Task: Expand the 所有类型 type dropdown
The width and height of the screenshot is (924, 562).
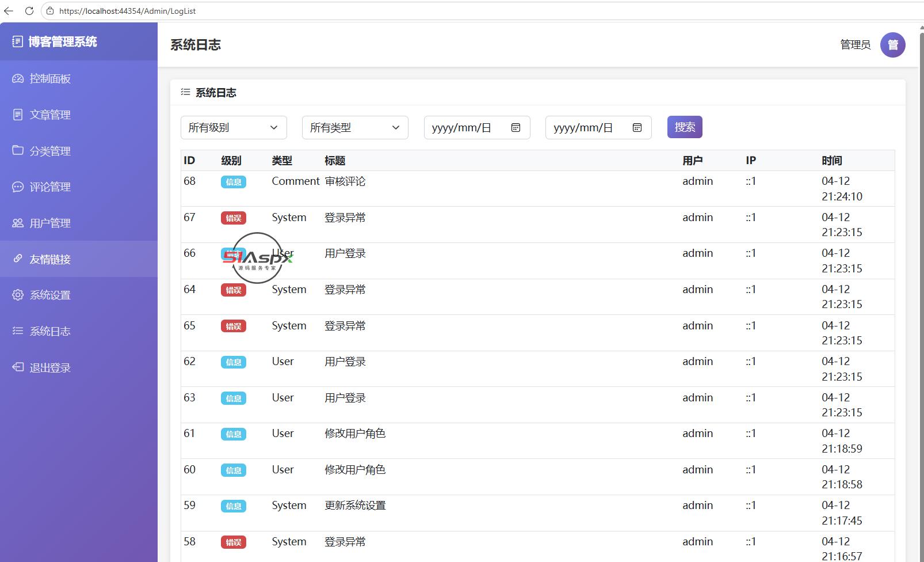Action: coord(355,127)
